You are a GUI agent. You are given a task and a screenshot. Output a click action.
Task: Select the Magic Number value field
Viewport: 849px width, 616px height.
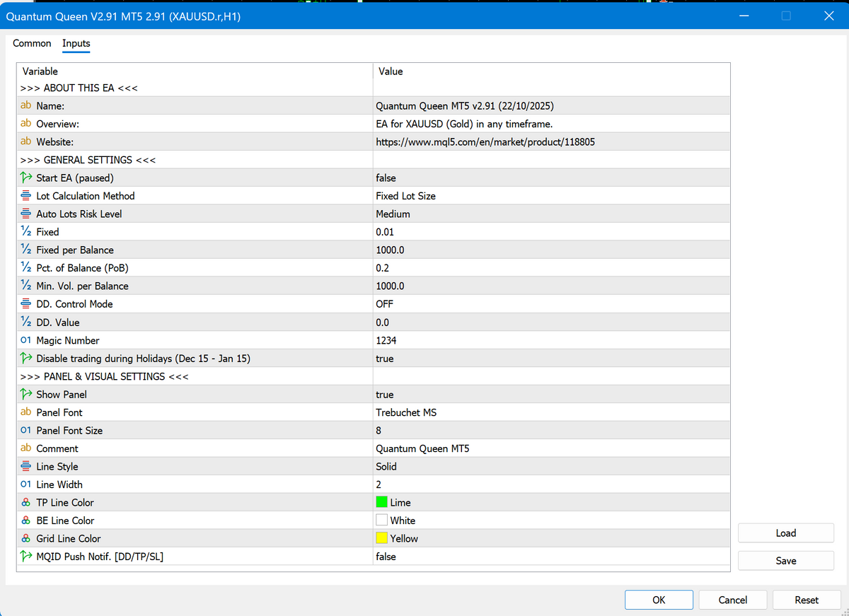click(495, 340)
